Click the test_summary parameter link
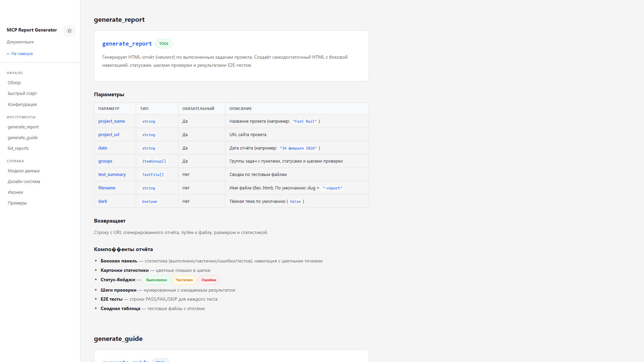This screenshot has width=644, height=362. [112, 174]
